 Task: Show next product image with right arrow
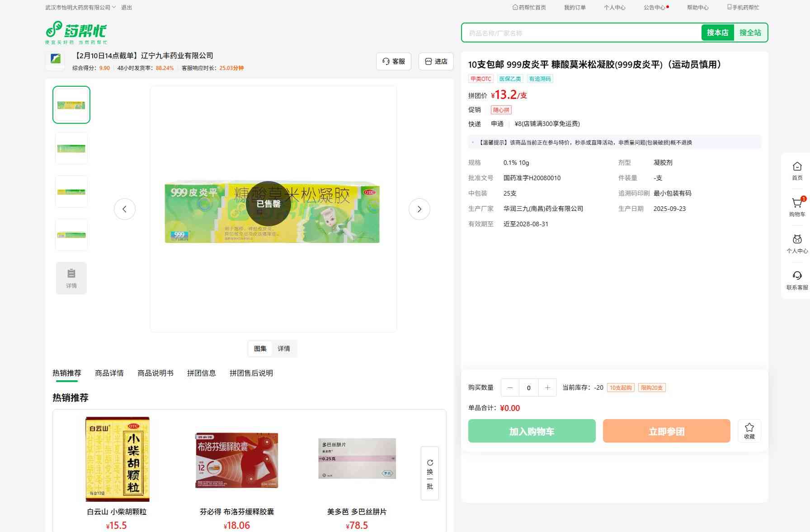(x=419, y=209)
